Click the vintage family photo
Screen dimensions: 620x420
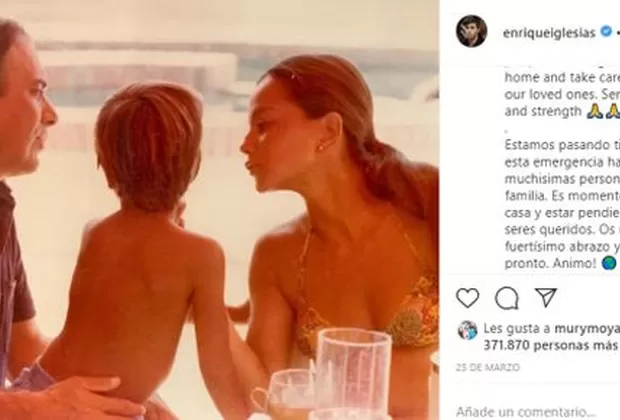[219, 210]
